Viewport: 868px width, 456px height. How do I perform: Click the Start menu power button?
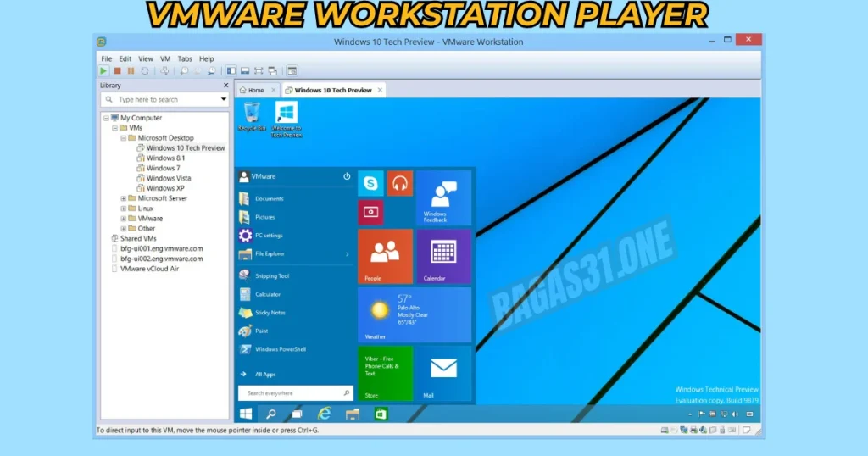point(347,176)
